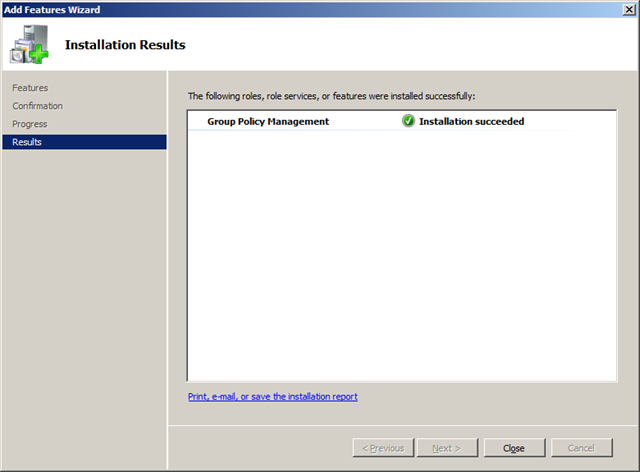Image resolution: width=640 pixels, height=472 pixels.
Task: Click the white header banner right of the heading
Action: pos(420,45)
